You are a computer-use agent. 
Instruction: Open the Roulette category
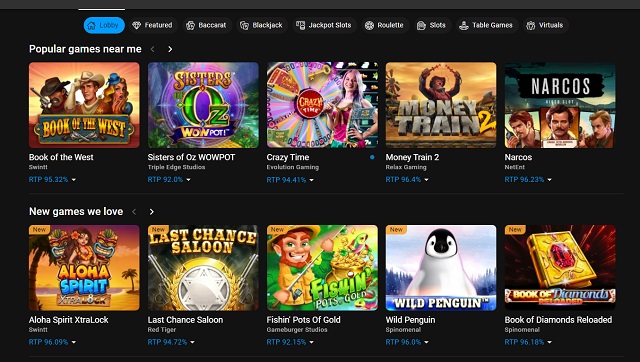click(x=384, y=25)
